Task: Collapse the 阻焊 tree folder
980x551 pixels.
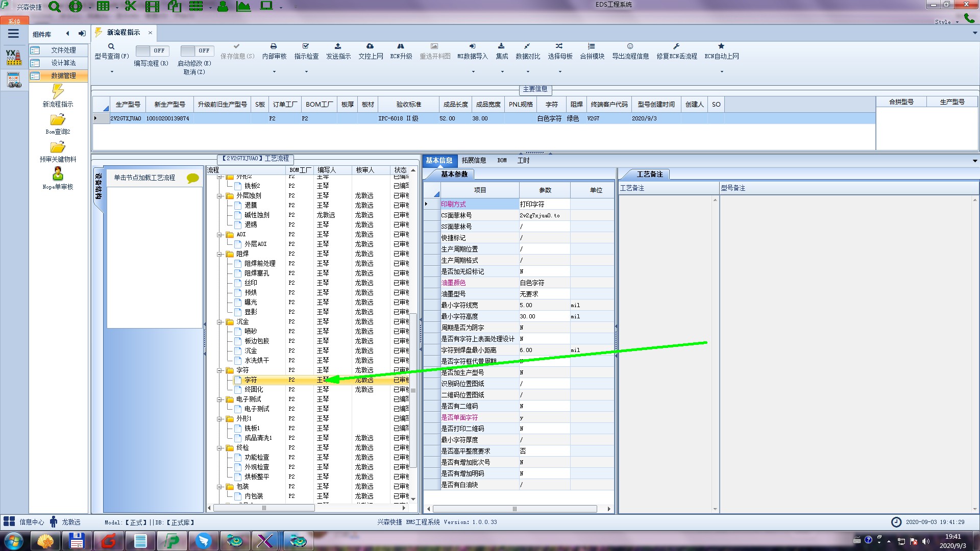Action: point(219,254)
